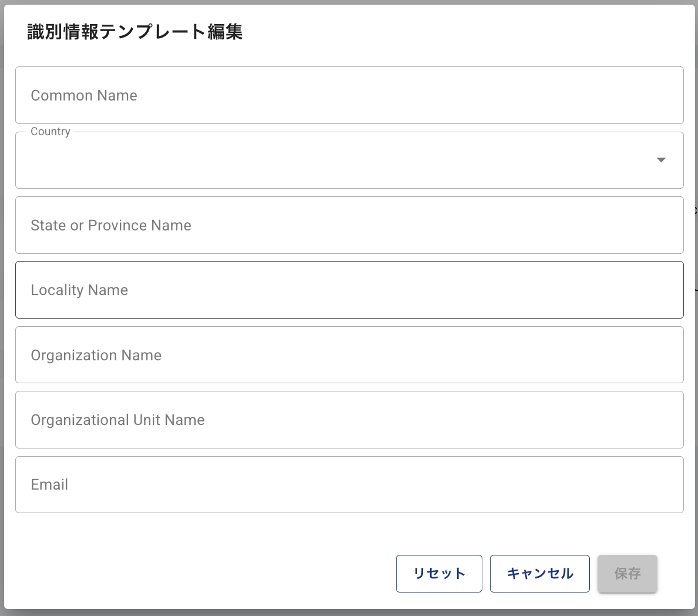Click the 'Common Name' placeholder text

(x=84, y=95)
